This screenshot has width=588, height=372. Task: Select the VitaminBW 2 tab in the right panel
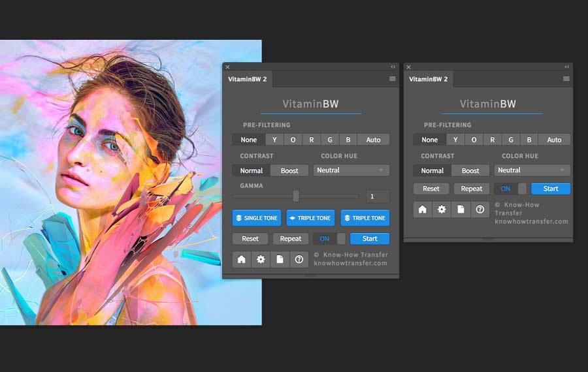click(x=429, y=79)
